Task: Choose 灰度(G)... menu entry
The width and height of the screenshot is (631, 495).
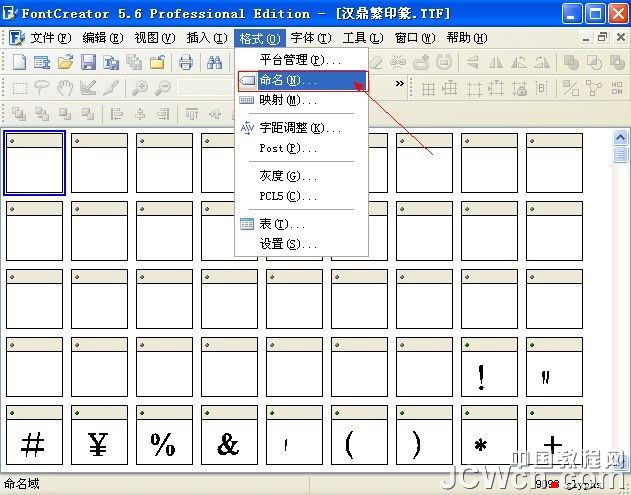Action: (x=301, y=176)
